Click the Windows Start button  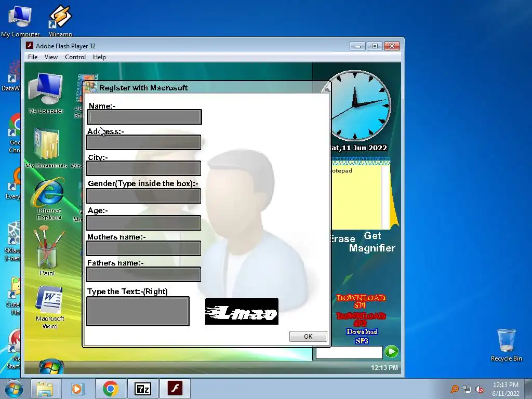[14, 389]
